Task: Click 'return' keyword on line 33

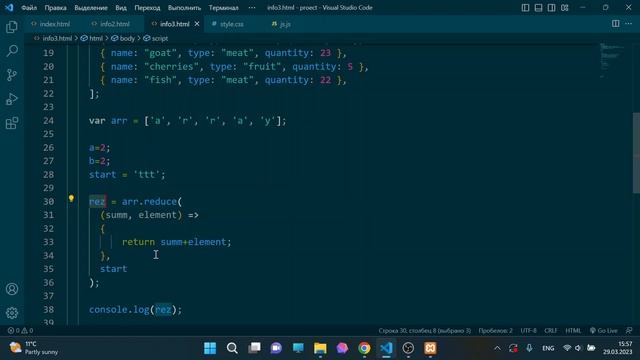Action: pos(138,242)
